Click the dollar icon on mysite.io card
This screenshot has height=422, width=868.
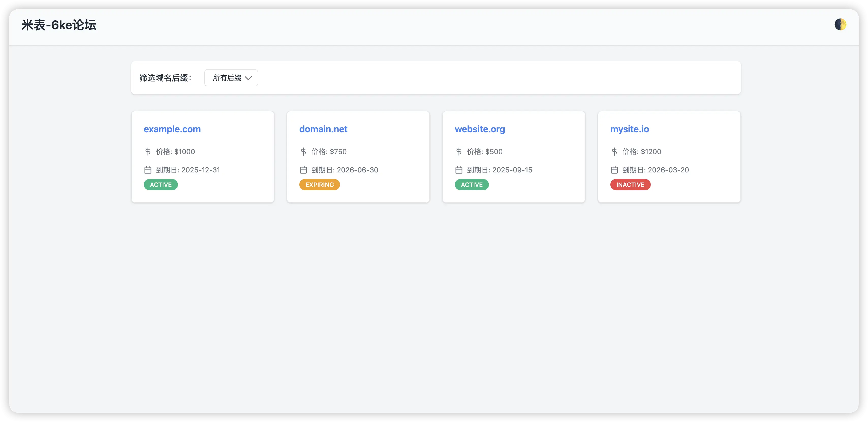(x=614, y=152)
